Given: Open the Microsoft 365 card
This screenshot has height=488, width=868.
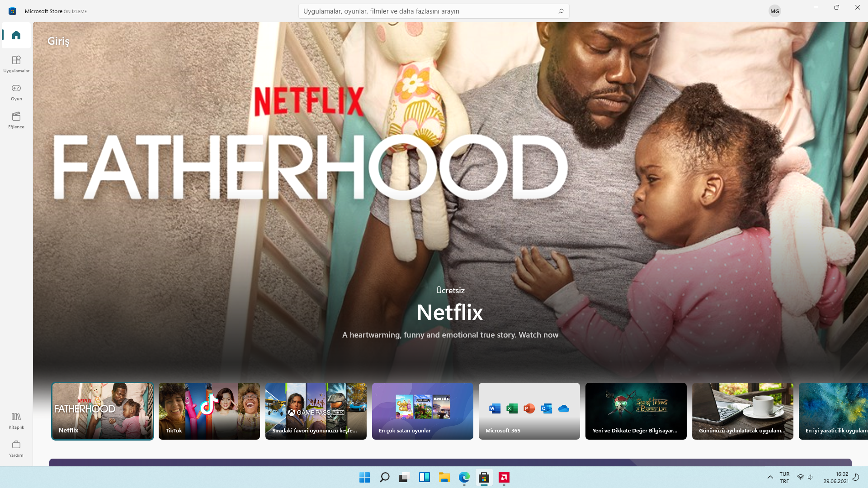Looking at the screenshot, I should pos(529,411).
